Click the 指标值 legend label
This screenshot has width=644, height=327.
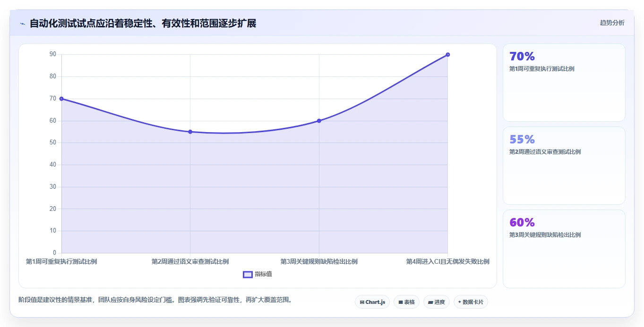[264, 274]
